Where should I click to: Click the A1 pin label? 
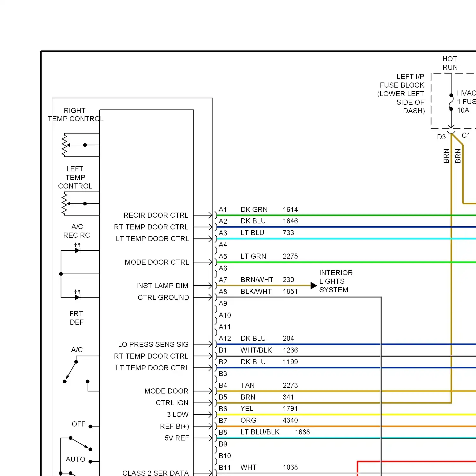pos(223,209)
